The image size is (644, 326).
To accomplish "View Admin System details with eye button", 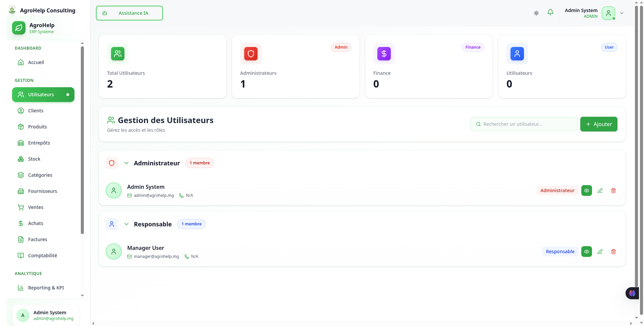I will [587, 191].
